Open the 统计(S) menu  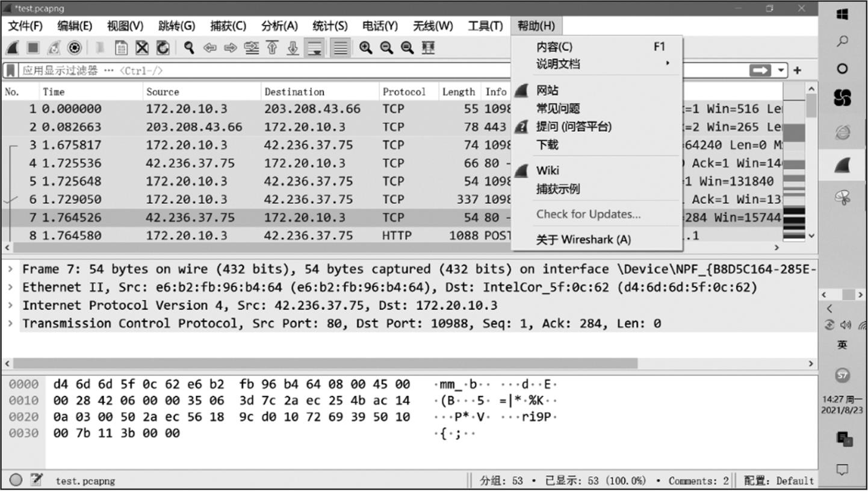tap(330, 26)
